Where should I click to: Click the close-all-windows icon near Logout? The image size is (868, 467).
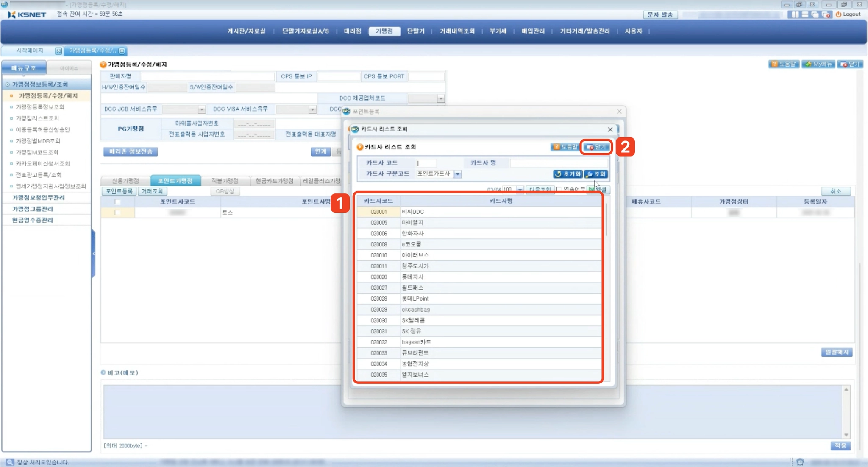point(826,14)
